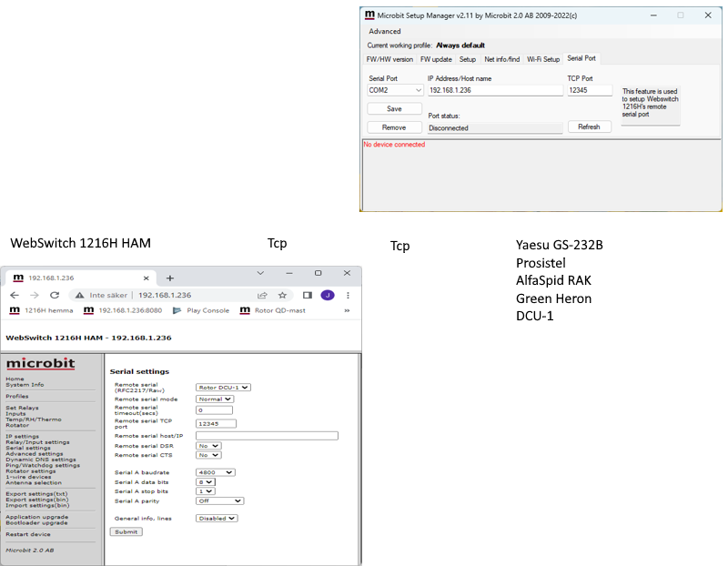
Task: Open the 192.168.1.236:8080 bookmark
Action: [x=123, y=310]
